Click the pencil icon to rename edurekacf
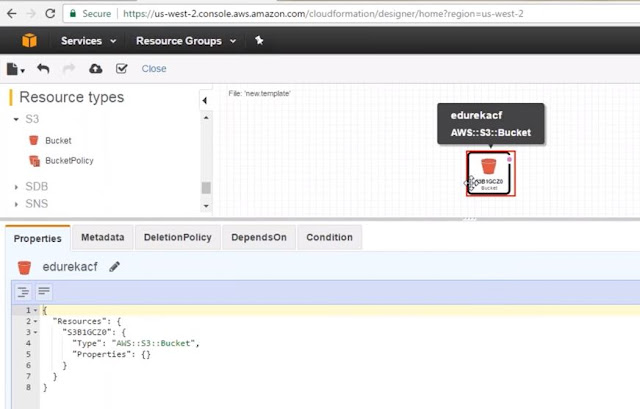Viewport: 640px width, 409px height. click(x=114, y=267)
